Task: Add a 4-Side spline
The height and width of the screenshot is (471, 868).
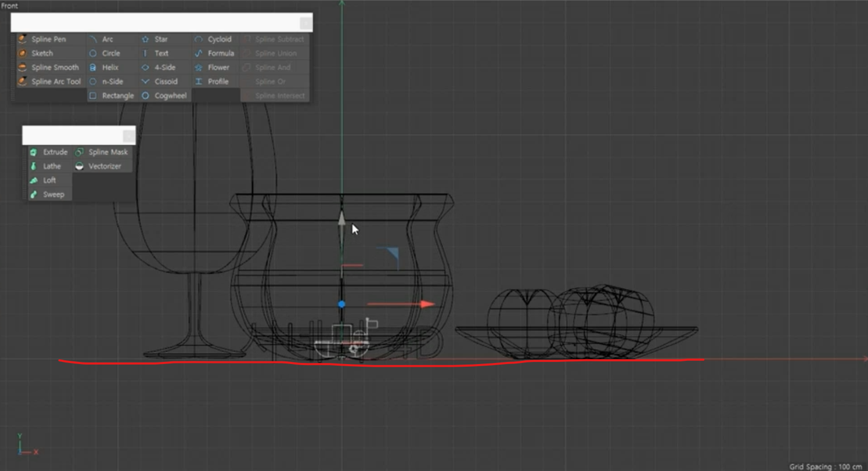Action: click(x=164, y=68)
